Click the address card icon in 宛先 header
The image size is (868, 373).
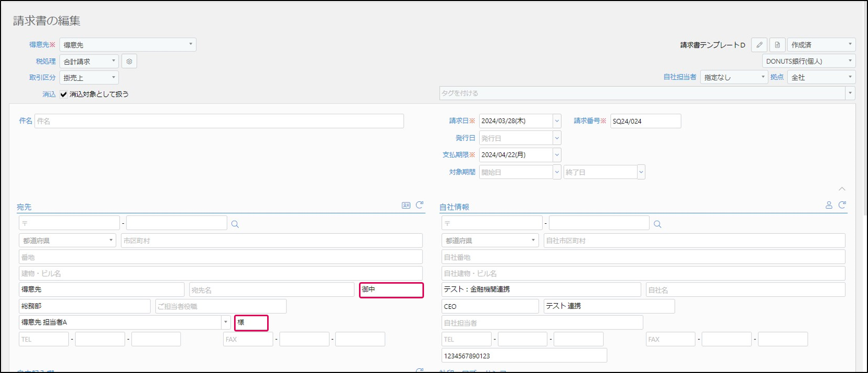(406, 205)
